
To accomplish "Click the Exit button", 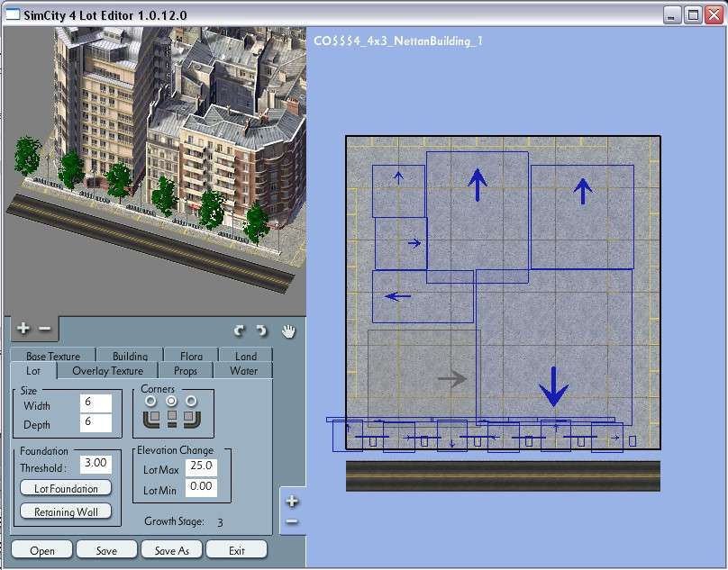I will coord(236,550).
